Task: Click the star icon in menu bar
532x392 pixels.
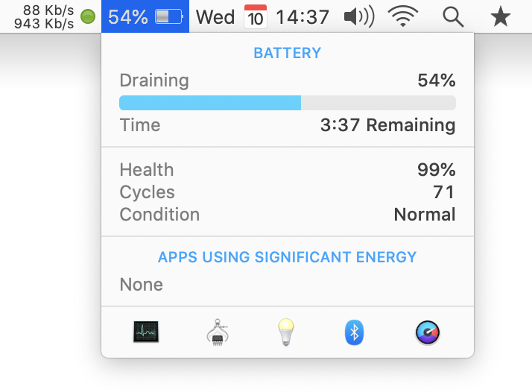Action: click(501, 17)
